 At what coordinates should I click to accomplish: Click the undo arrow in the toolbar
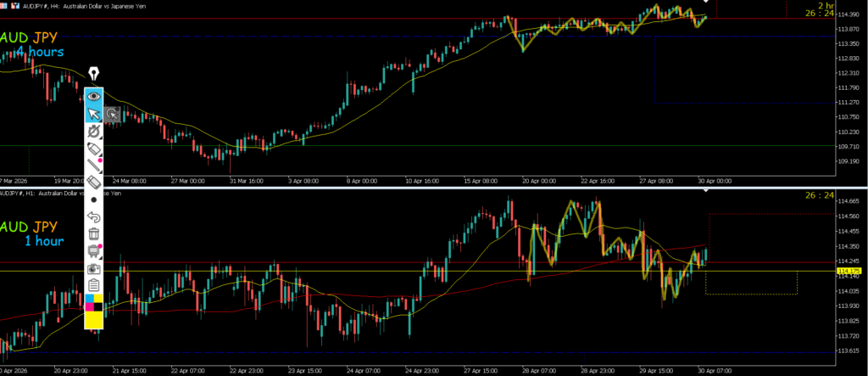tap(94, 216)
